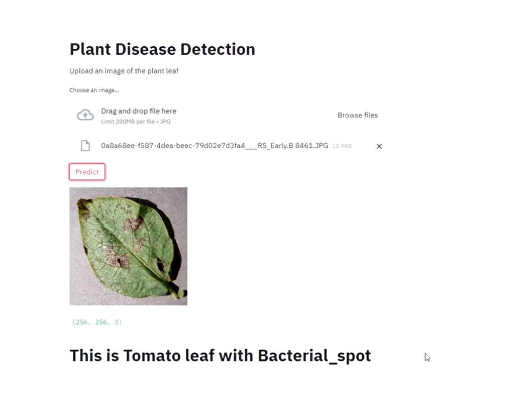The width and height of the screenshot is (532, 404).
Task: Click the Choose an image label
Action: point(94,89)
